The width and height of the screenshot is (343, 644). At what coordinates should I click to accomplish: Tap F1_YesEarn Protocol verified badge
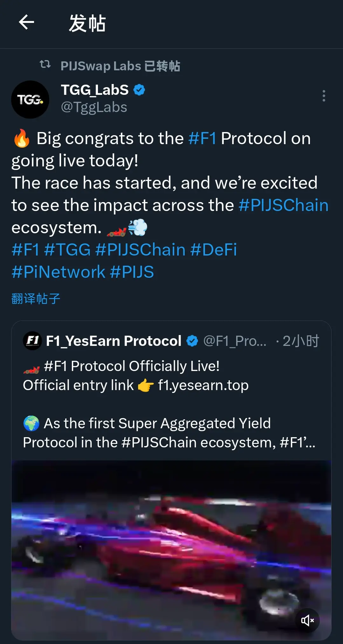coord(192,341)
